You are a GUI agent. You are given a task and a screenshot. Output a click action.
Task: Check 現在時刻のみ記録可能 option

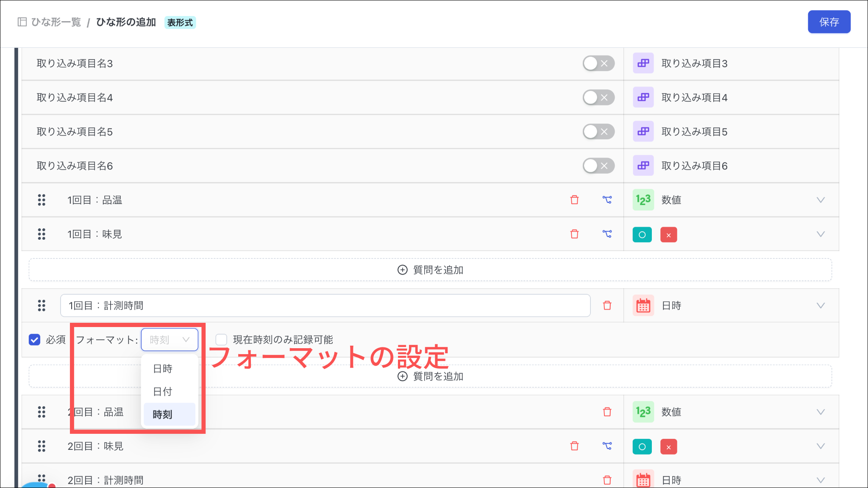221,340
